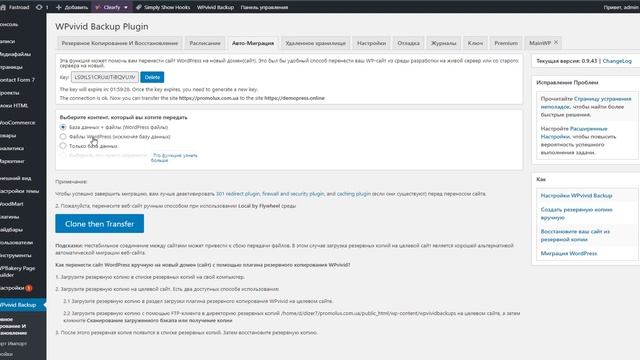This screenshot has height=360, width=640.
Task: Switch to the Журналы tab
Action: click(x=443, y=43)
